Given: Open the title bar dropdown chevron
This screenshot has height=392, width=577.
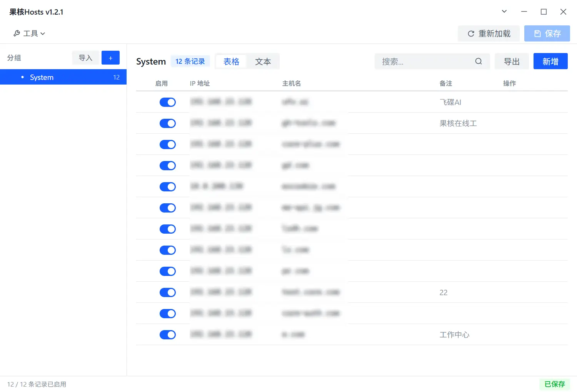Looking at the screenshot, I should pos(504,12).
